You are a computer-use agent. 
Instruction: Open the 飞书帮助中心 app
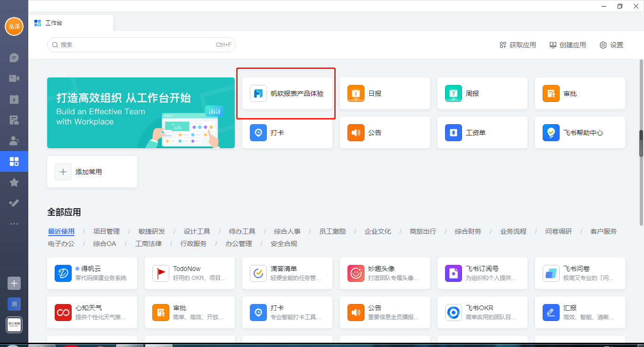(580, 133)
